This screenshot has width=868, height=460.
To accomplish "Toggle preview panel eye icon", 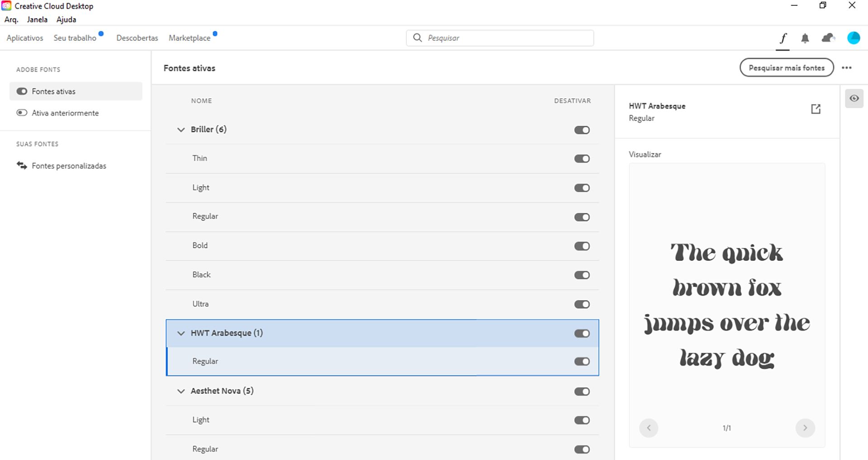I will [x=854, y=98].
